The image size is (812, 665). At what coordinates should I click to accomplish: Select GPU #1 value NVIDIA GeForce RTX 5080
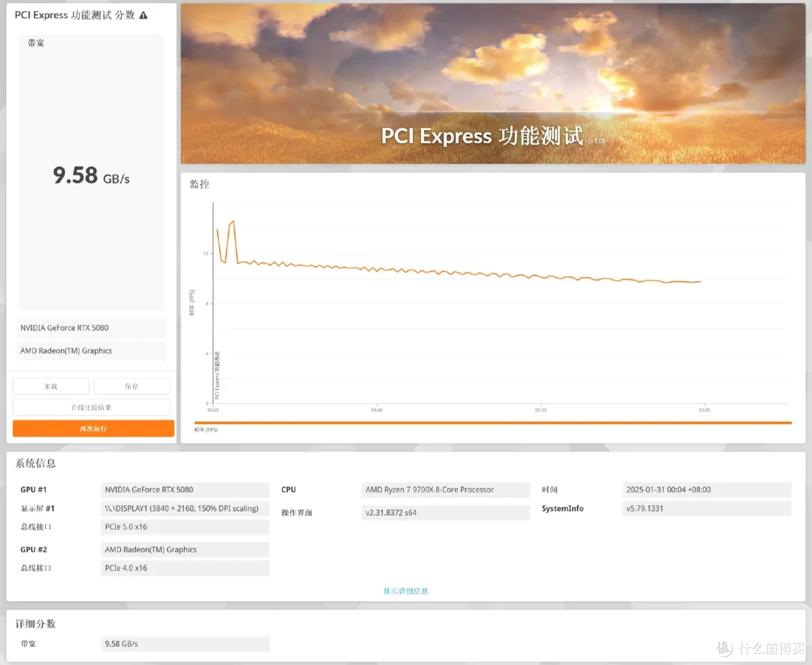[x=185, y=489]
